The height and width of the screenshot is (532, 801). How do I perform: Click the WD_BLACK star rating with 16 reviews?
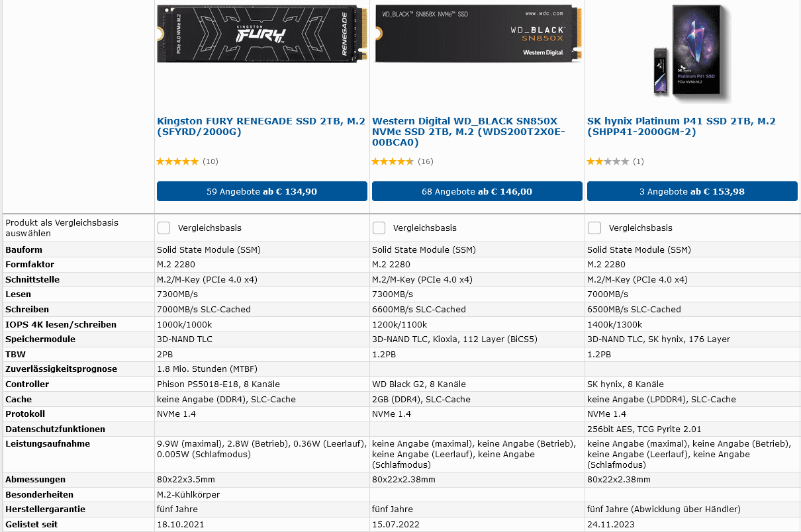click(393, 161)
